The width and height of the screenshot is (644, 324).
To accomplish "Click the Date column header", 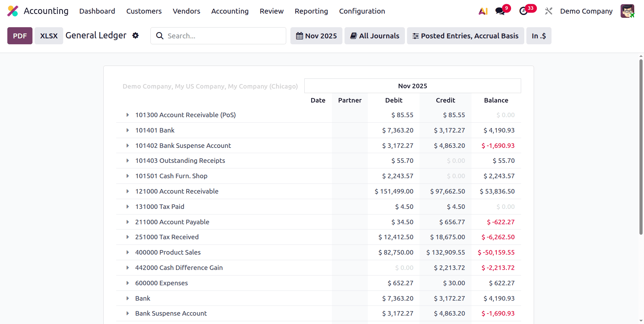I will pos(318,100).
